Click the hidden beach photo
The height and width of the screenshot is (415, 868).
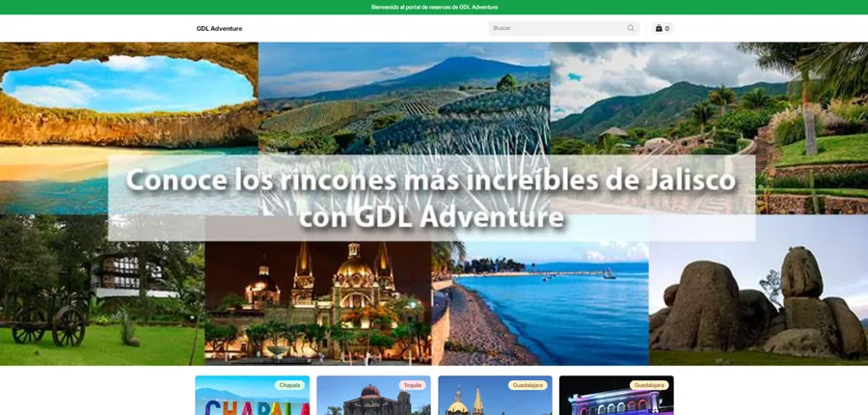pos(129,128)
